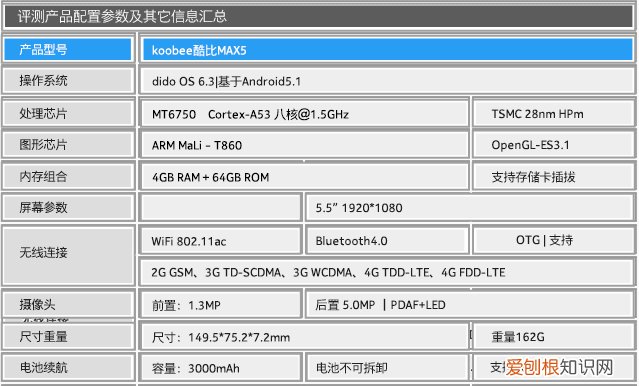Click the TSMC 28nm HPm cell
This screenshot has height=386, width=639.
pos(553,113)
